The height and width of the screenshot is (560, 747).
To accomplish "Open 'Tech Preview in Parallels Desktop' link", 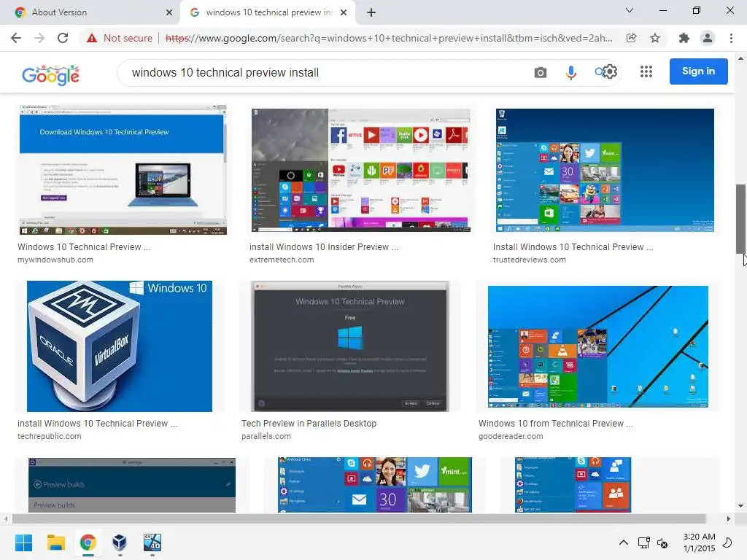I will 309,424.
